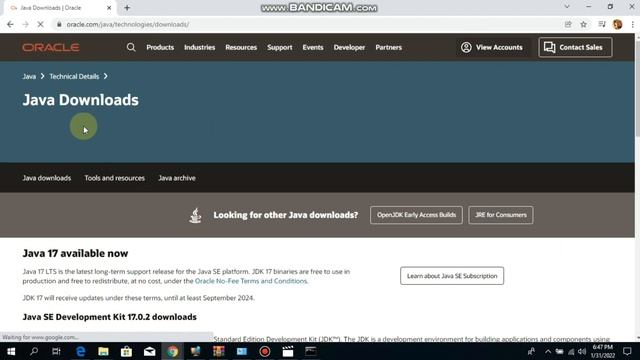Click the browser back arrow
This screenshot has width=640, height=360.
(x=10, y=24)
